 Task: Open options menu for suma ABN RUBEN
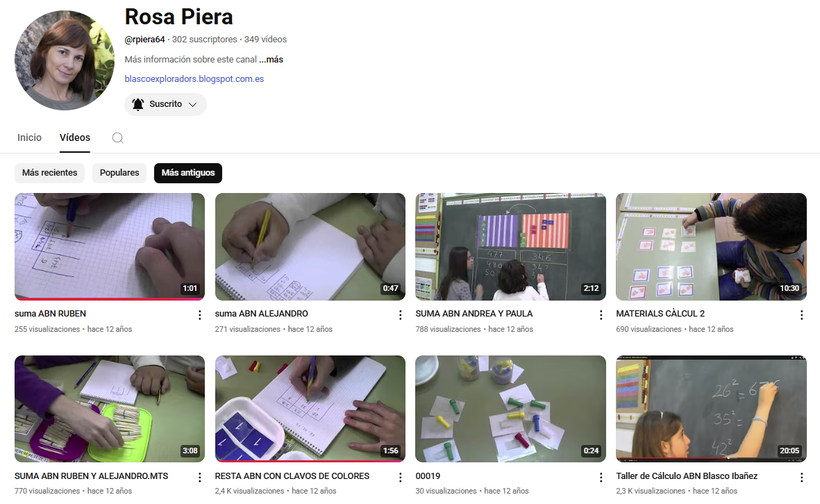pyautogui.click(x=199, y=314)
